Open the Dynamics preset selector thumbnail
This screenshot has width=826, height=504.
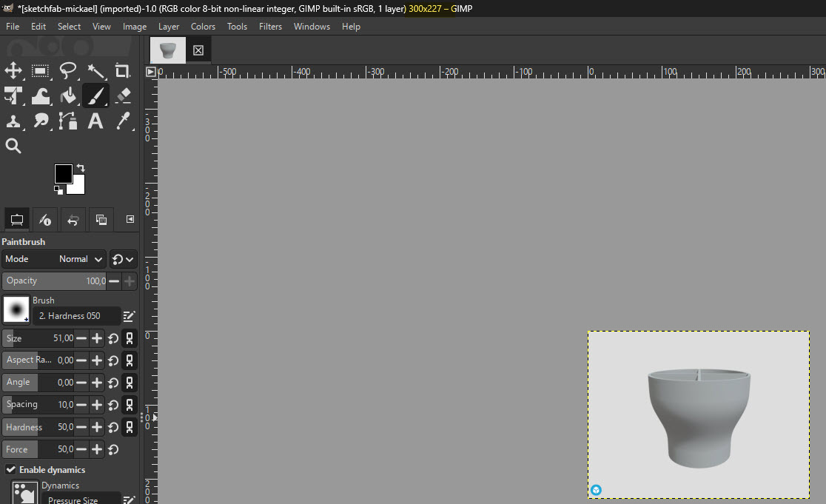[24, 492]
